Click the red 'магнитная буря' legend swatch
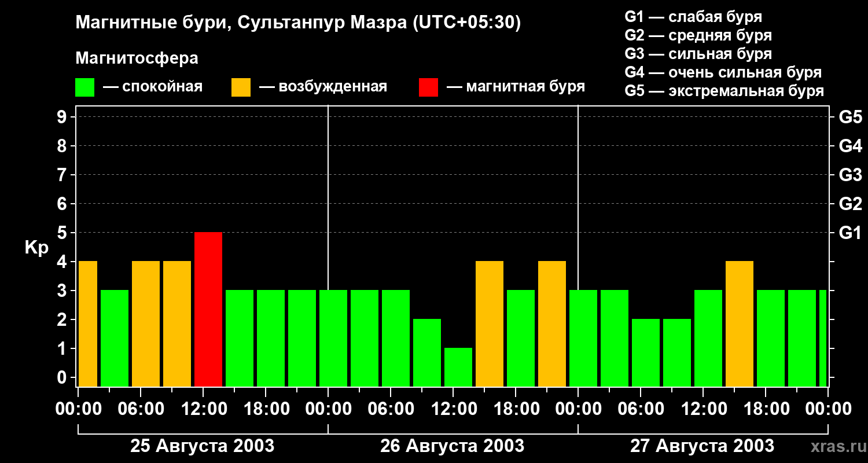The image size is (868, 463). [429, 87]
